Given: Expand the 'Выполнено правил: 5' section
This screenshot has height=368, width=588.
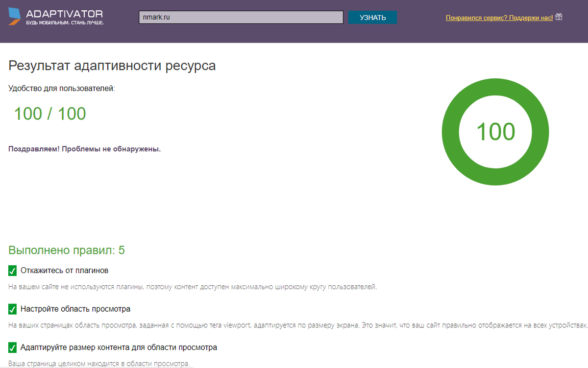Looking at the screenshot, I should coord(66,250).
